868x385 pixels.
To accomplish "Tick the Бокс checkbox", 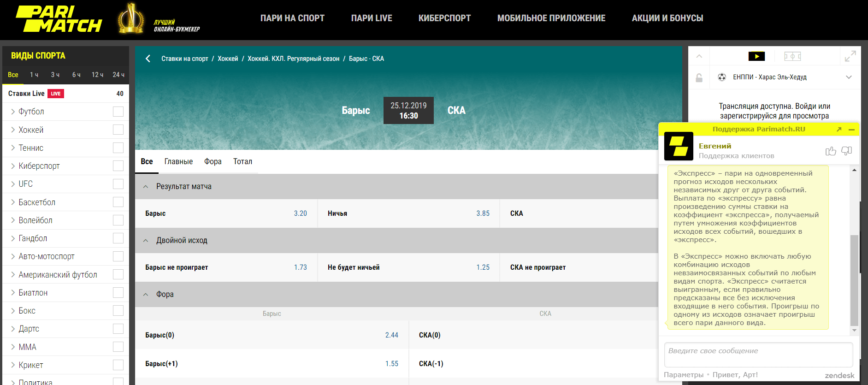I will [x=118, y=310].
